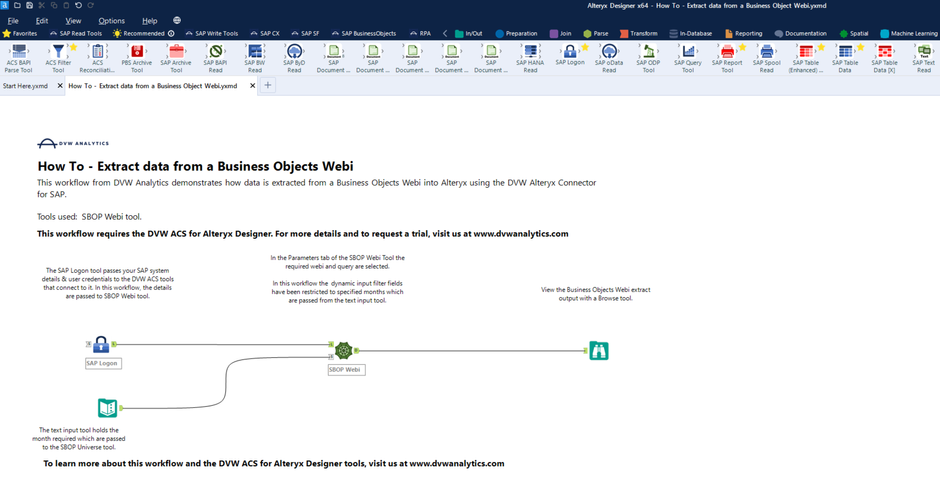Toggle the favorite star on SAP Table Data
940x482 pixels.
tap(860, 47)
